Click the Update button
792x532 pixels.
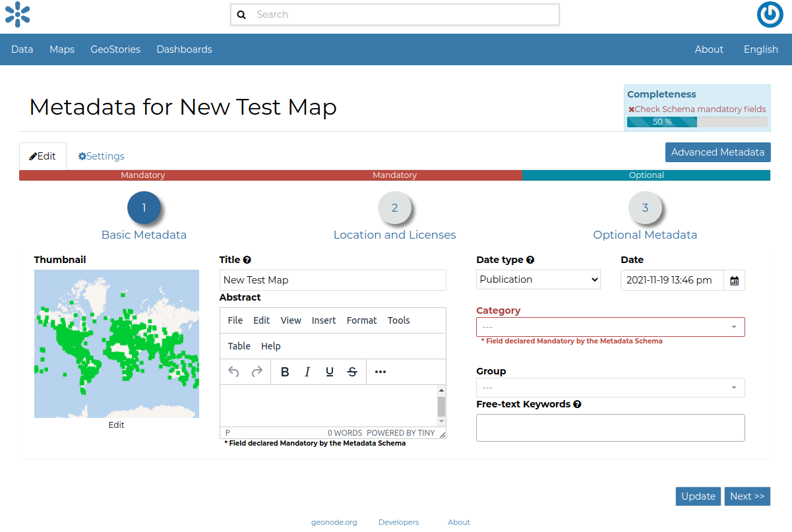coord(698,496)
